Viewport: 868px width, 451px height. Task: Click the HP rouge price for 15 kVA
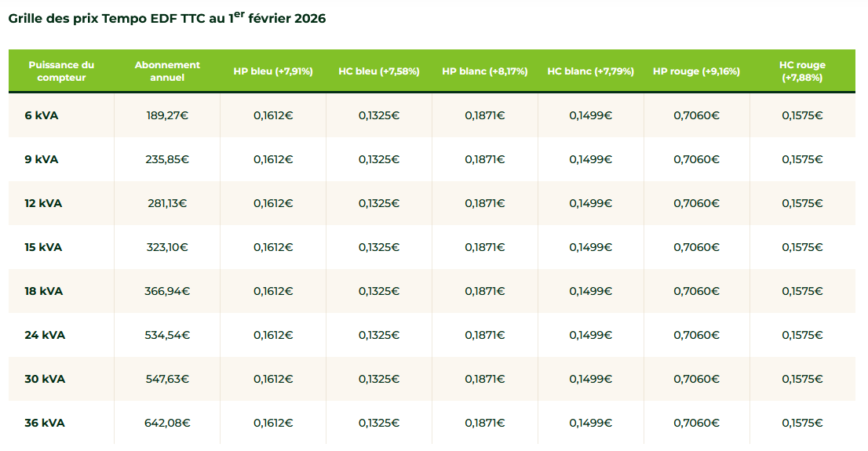tap(696, 247)
